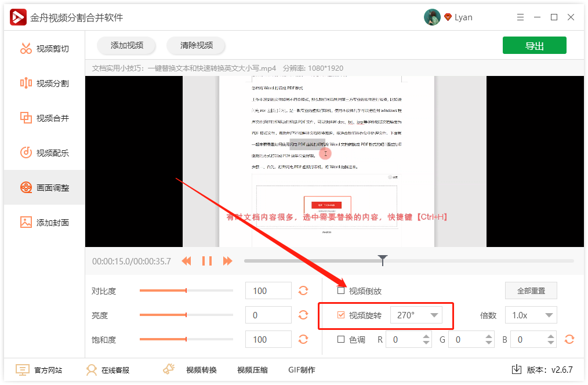The height and width of the screenshot is (385, 588).
Task: Open GIF制作 tool link
Action: (x=302, y=370)
